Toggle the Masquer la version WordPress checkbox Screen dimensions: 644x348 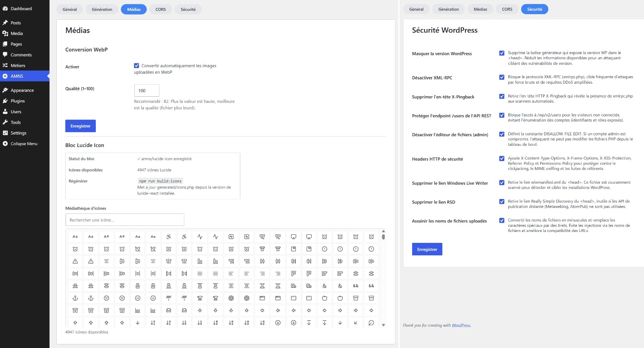(x=502, y=53)
